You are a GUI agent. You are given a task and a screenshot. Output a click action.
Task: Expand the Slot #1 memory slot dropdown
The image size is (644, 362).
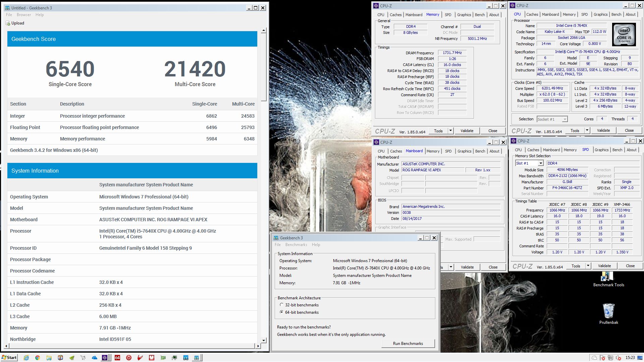tap(541, 163)
